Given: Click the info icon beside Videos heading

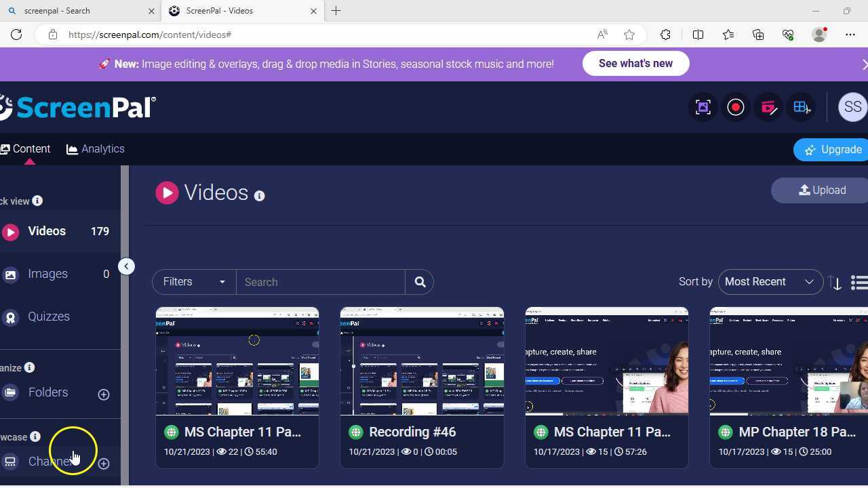Looking at the screenshot, I should pos(259,196).
